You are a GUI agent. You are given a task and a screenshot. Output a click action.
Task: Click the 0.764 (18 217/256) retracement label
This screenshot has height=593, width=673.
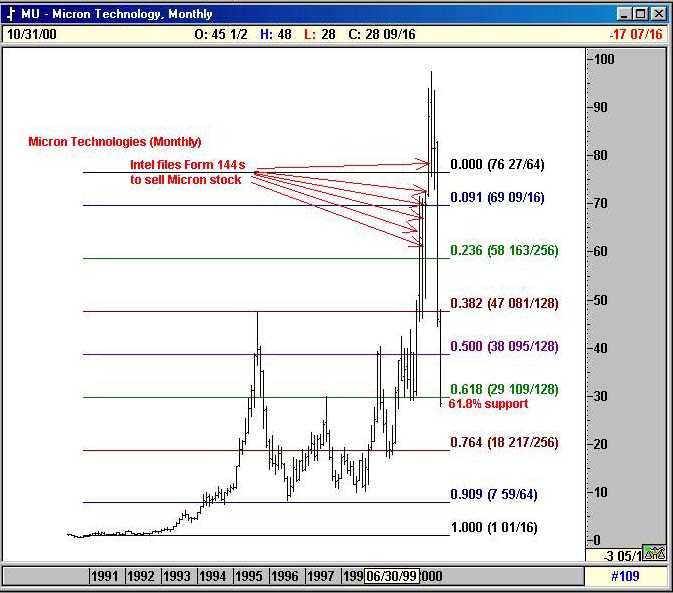504,442
